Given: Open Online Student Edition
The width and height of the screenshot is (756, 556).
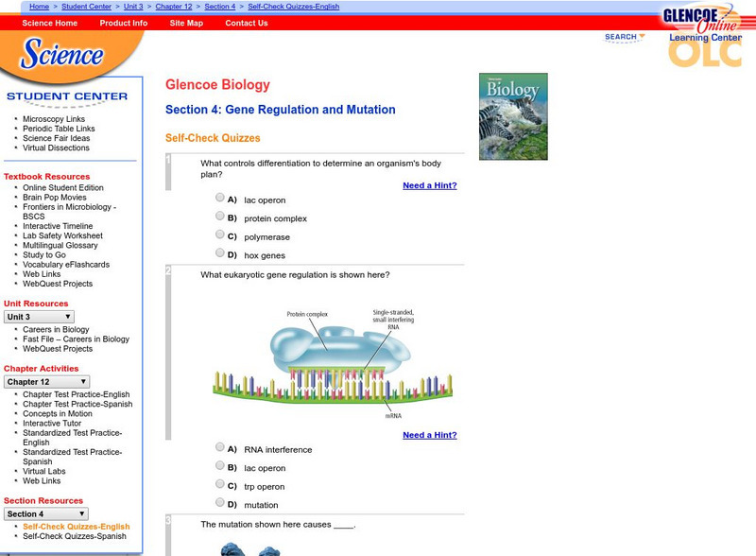Looking at the screenshot, I should 63,187.
